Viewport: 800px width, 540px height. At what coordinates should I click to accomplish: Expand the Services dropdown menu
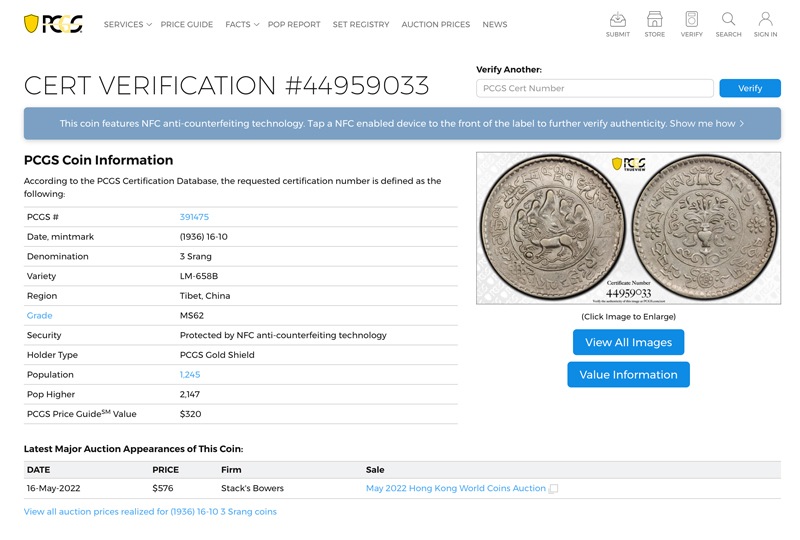pyautogui.click(x=127, y=24)
